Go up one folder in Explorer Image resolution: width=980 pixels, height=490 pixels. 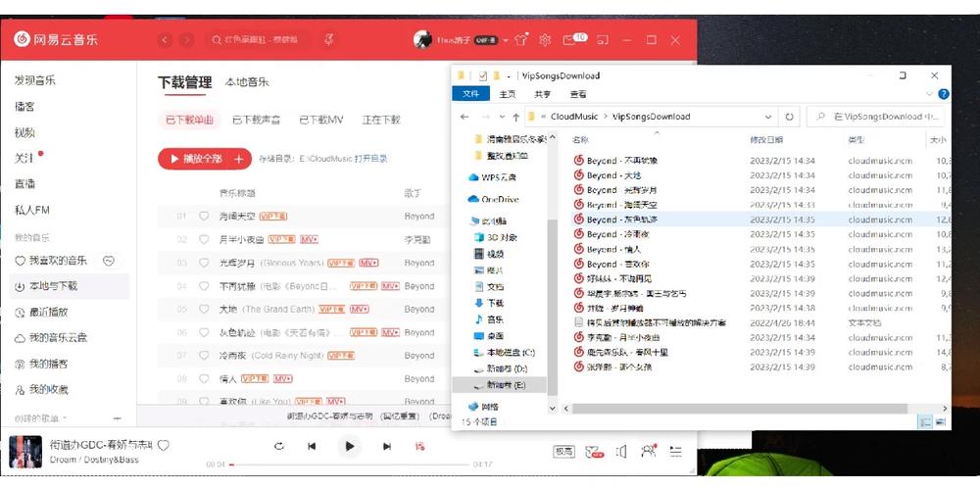[515, 117]
